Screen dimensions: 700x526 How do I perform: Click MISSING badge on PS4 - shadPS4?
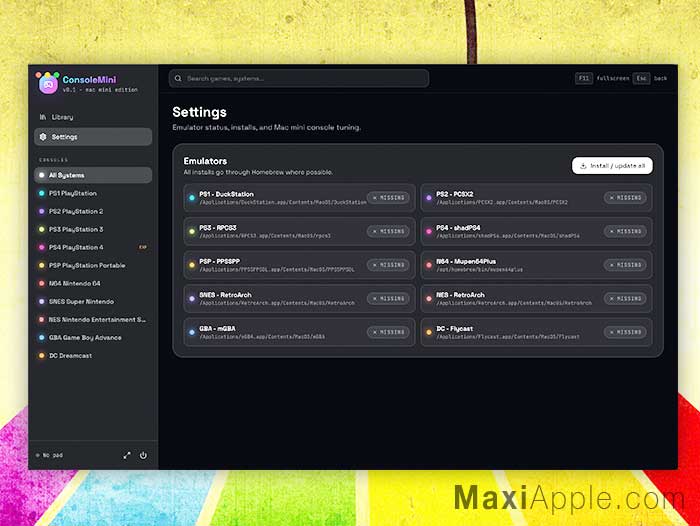[x=625, y=231]
